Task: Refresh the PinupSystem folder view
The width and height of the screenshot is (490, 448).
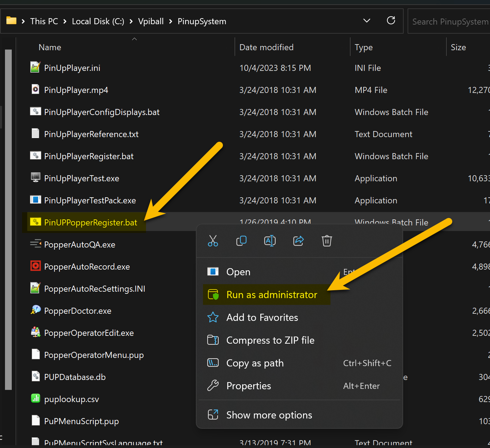Action: click(391, 21)
